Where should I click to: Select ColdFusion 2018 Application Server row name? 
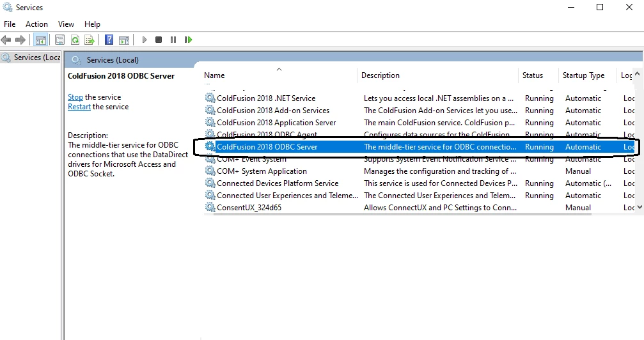[x=276, y=123]
